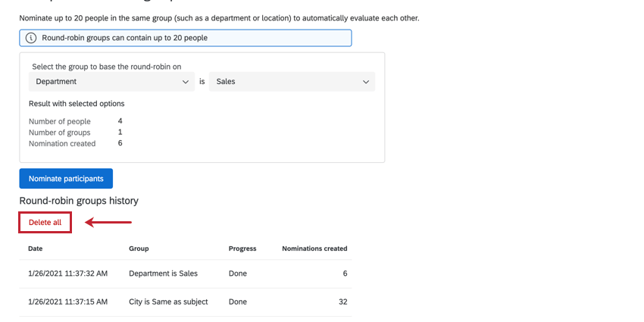Click the info icon in the round-robin banner
Viewport: 644px width, 322px height.
31,38
